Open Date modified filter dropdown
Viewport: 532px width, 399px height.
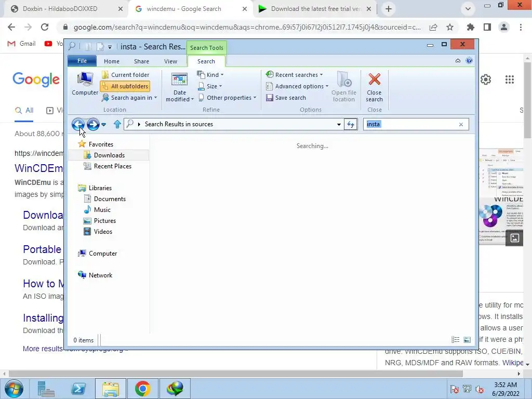coord(179,87)
